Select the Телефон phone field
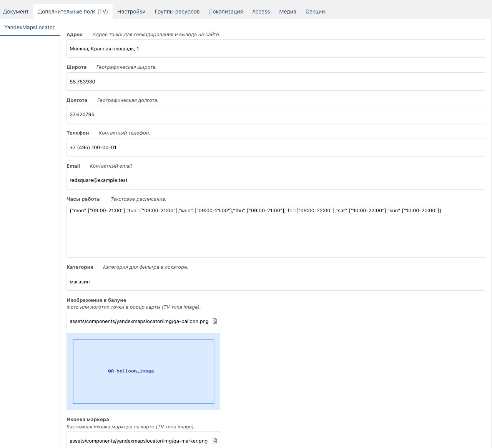 276,147
